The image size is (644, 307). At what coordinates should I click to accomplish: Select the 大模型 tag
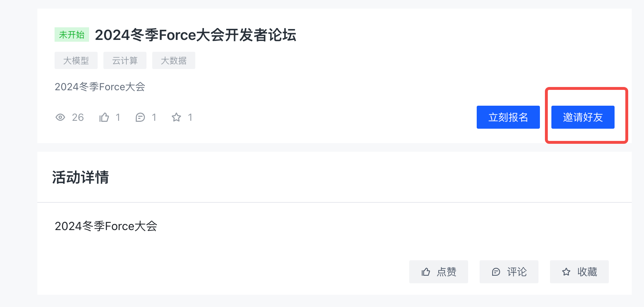click(x=76, y=60)
